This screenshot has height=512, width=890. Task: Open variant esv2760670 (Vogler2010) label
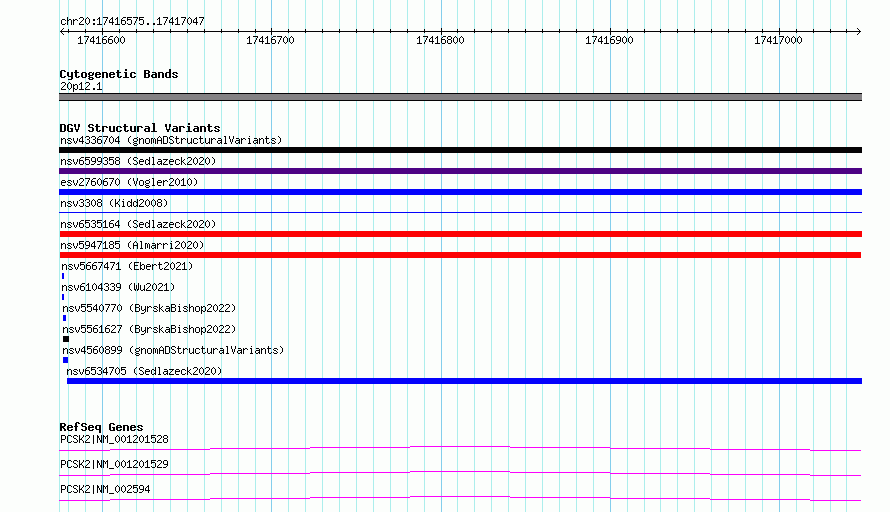tap(129, 182)
